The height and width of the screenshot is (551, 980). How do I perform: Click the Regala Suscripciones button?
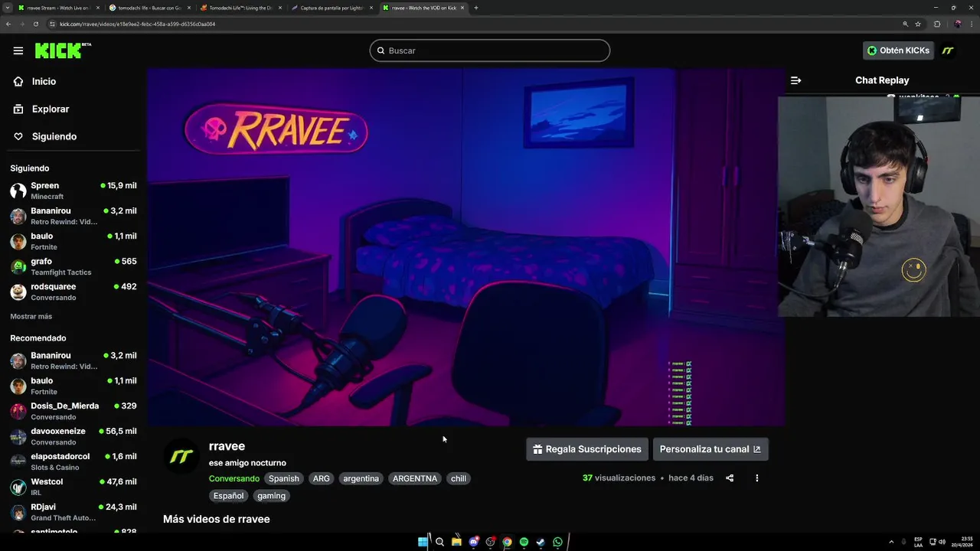pyautogui.click(x=587, y=449)
